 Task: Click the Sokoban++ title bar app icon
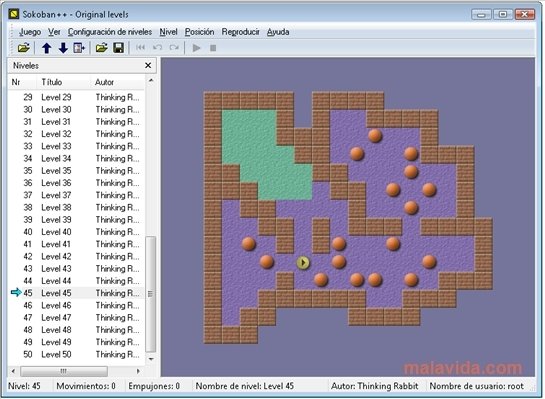[x=14, y=14]
